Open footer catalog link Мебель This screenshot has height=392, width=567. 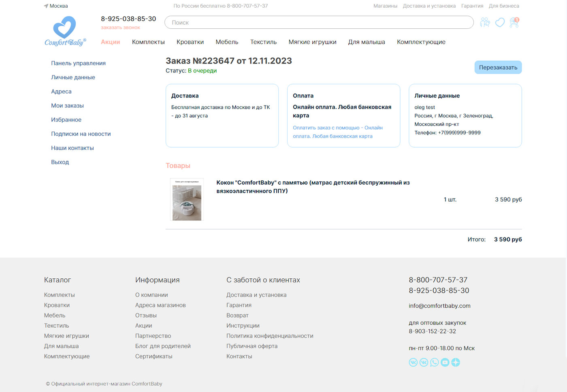click(55, 315)
